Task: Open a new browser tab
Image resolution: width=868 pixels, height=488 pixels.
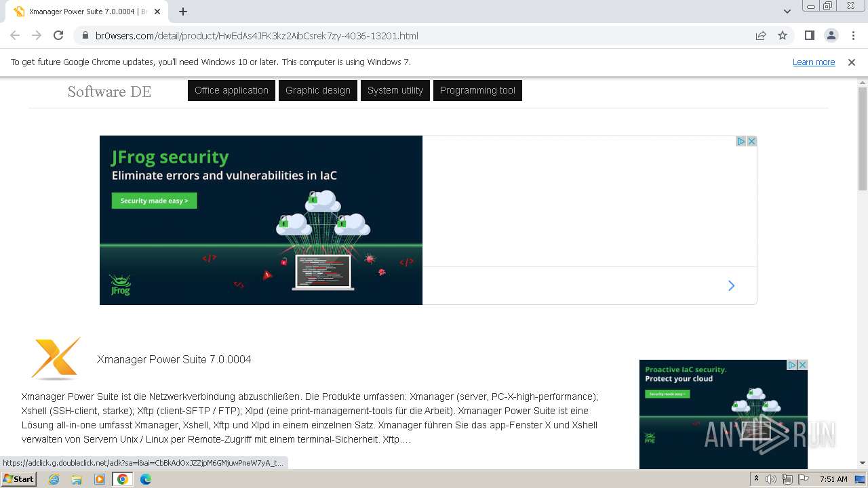Action: click(183, 12)
